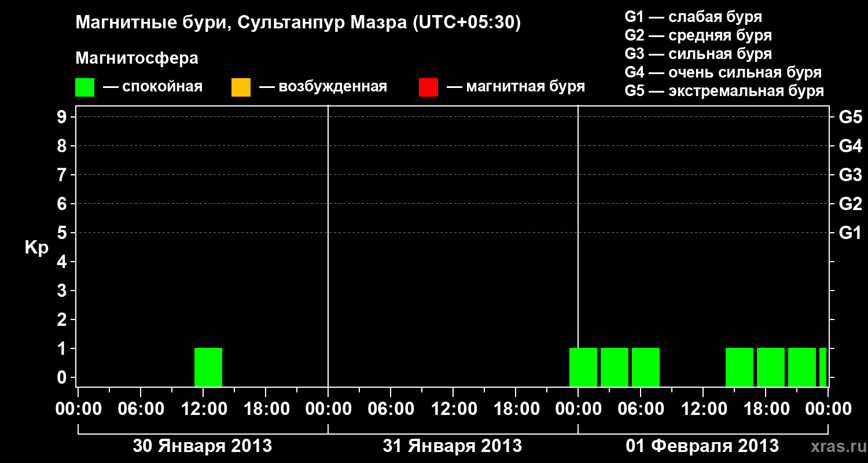This screenshot has height=463, width=868.
Task: Click the last full-width green bar on 01 Февраля
Action: tap(802, 367)
